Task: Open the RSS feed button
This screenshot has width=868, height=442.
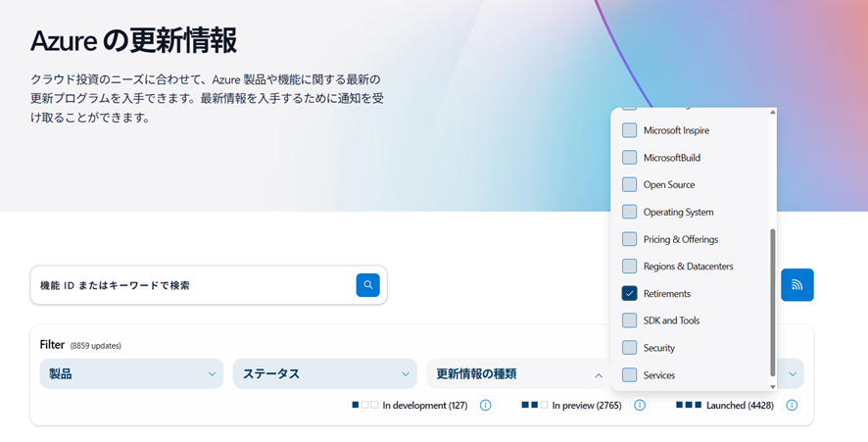Action: [797, 284]
